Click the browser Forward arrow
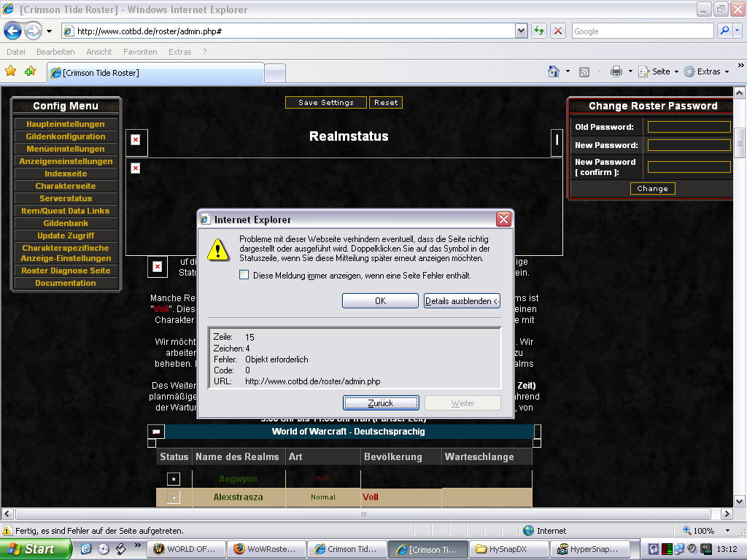Image resolution: width=747 pixels, height=560 pixels. (x=33, y=31)
